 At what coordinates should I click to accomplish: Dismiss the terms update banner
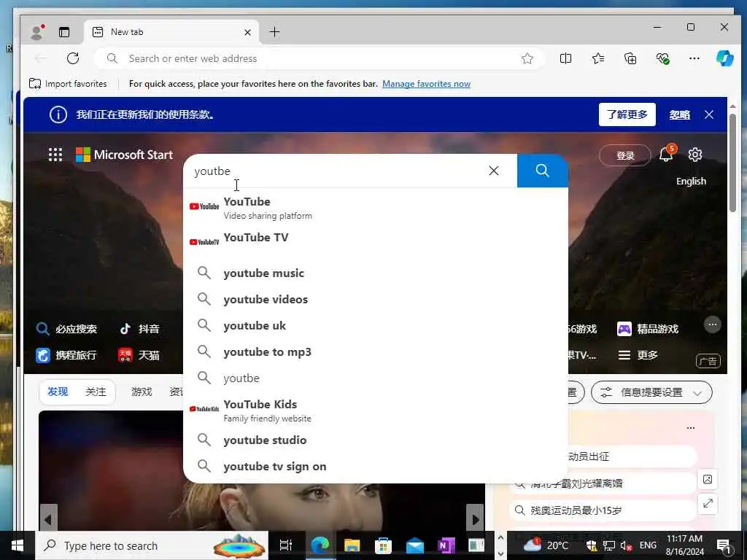[709, 114]
